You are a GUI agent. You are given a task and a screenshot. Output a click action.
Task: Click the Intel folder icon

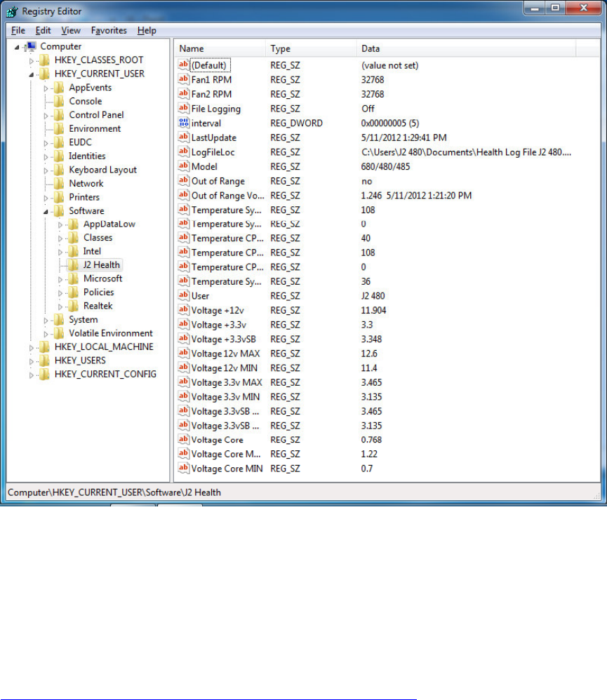coord(74,251)
